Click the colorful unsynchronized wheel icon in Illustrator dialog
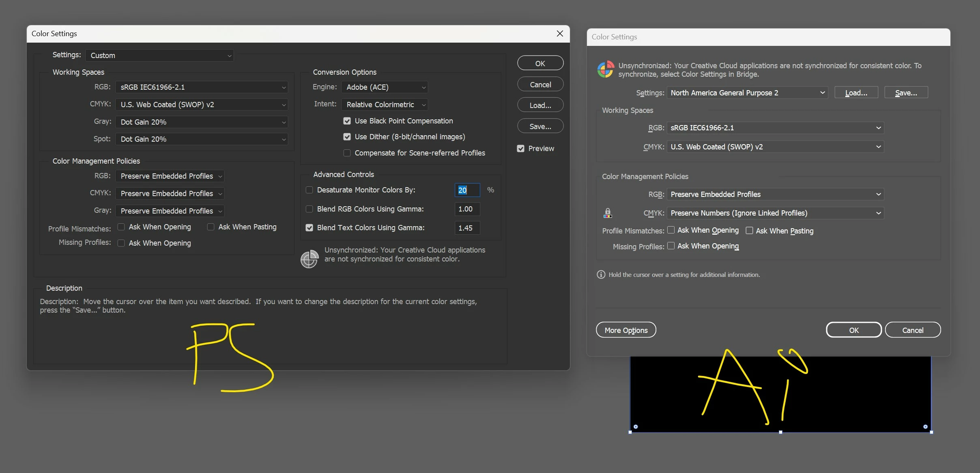Viewport: 980px width, 473px height. (x=605, y=69)
